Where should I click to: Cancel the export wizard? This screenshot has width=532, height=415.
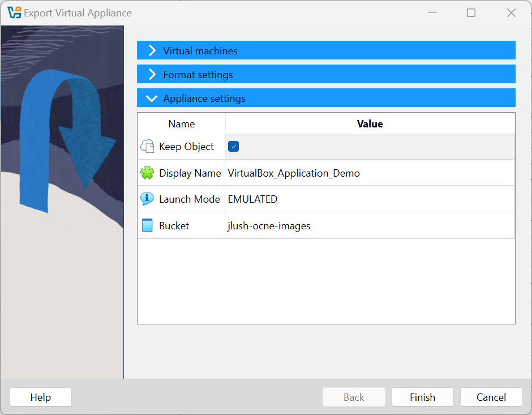(x=491, y=397)
